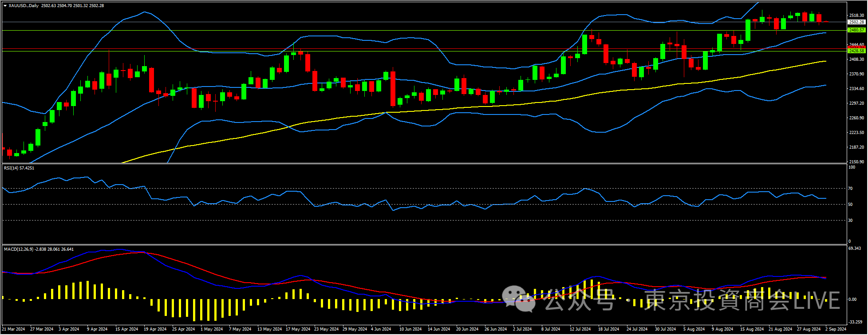
Task: Click the 9 Apr 2024 date label
Action: tap(97, 329)
